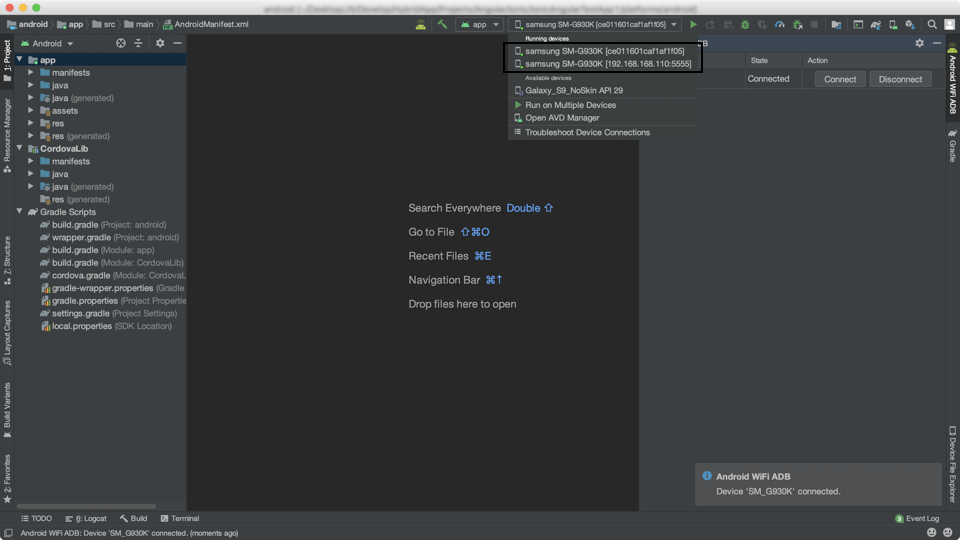The height and width of the screenshot is (540, 960).
Task: Collapse the app module node
Action: 20,59
